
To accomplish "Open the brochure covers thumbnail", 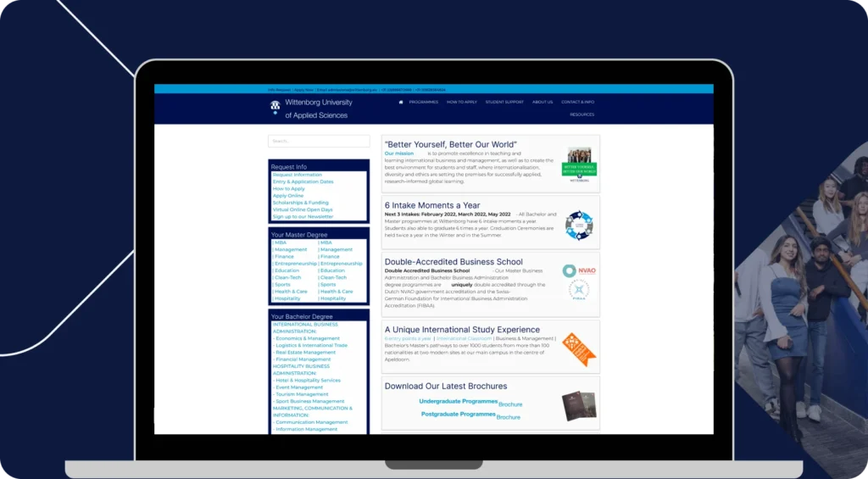I will coord(579,405).
